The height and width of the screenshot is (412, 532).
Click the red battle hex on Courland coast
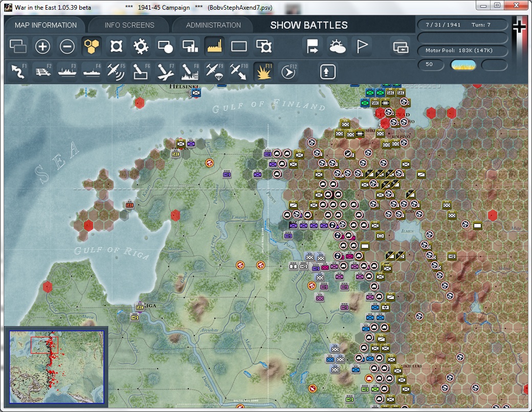[x=48, y=287]
